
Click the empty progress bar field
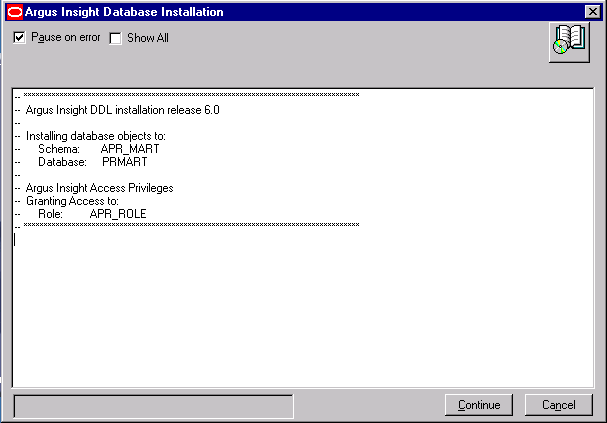(153, 406)
